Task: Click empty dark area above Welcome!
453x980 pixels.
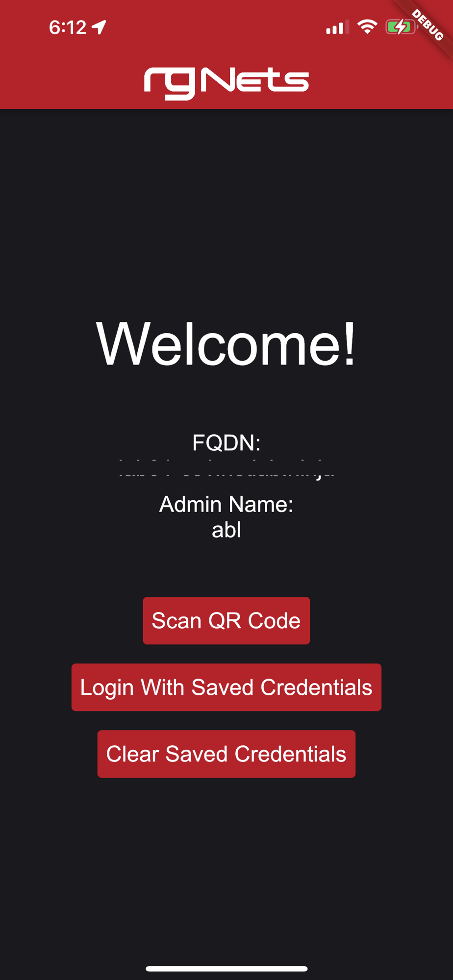Action: (226, 211)
